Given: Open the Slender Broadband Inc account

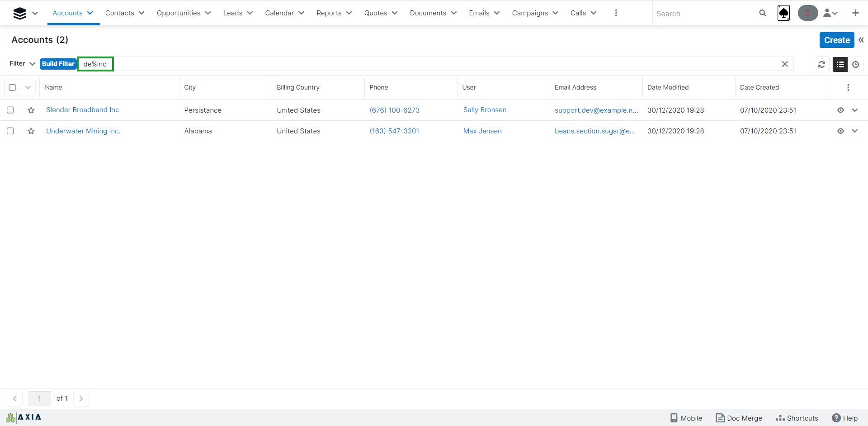Looking at the screenshot, I should [x=82, y=110].
